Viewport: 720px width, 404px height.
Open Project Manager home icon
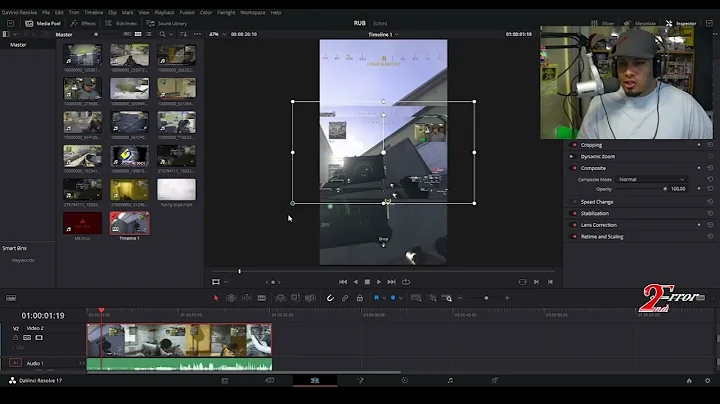(689, 381)
